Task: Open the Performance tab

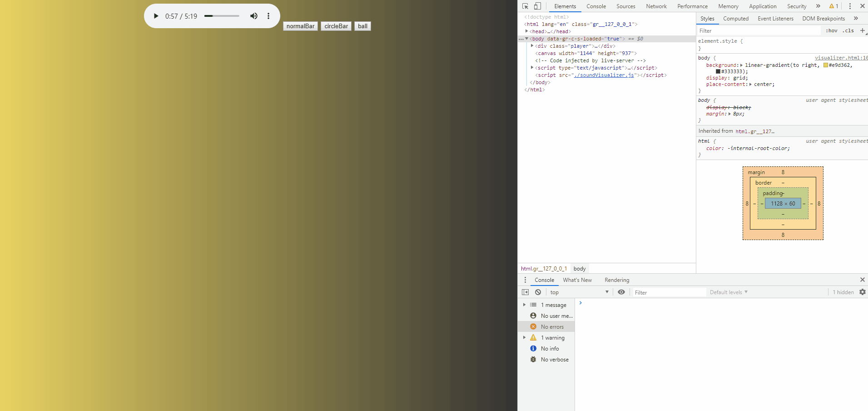Action: tap(692, 6)
